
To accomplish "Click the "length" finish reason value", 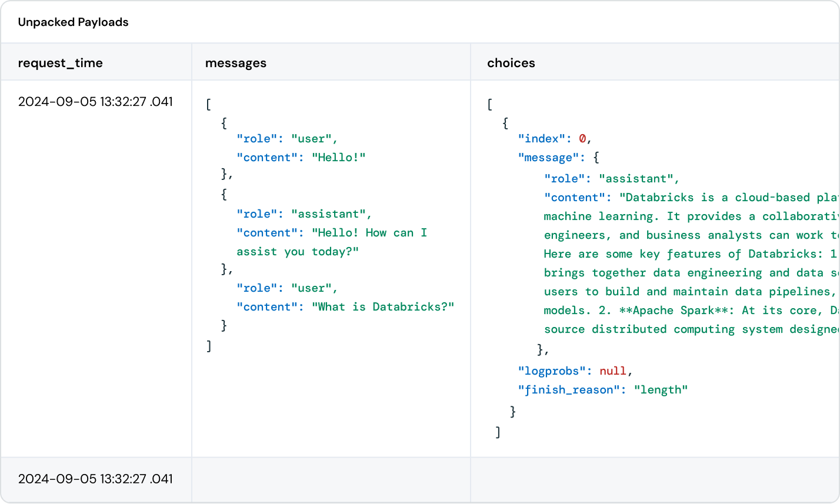I will point(660,389).
